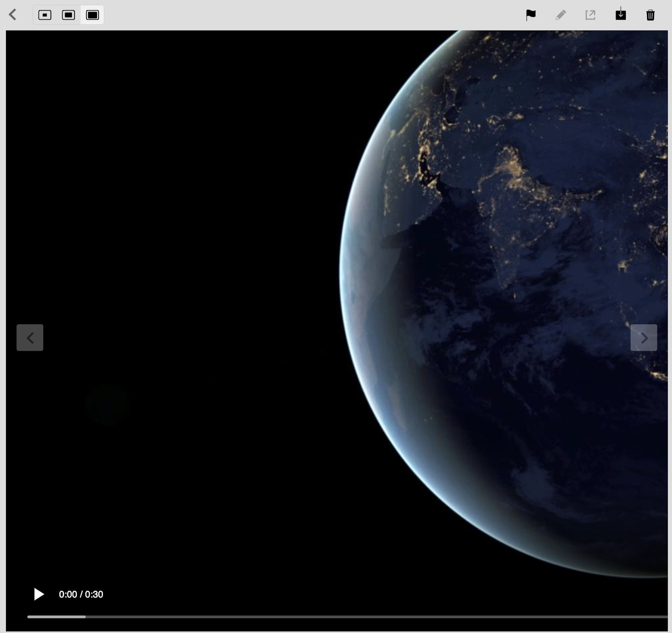Play the Earth video
Screen dimensions: 672x633
click(39, 594)
